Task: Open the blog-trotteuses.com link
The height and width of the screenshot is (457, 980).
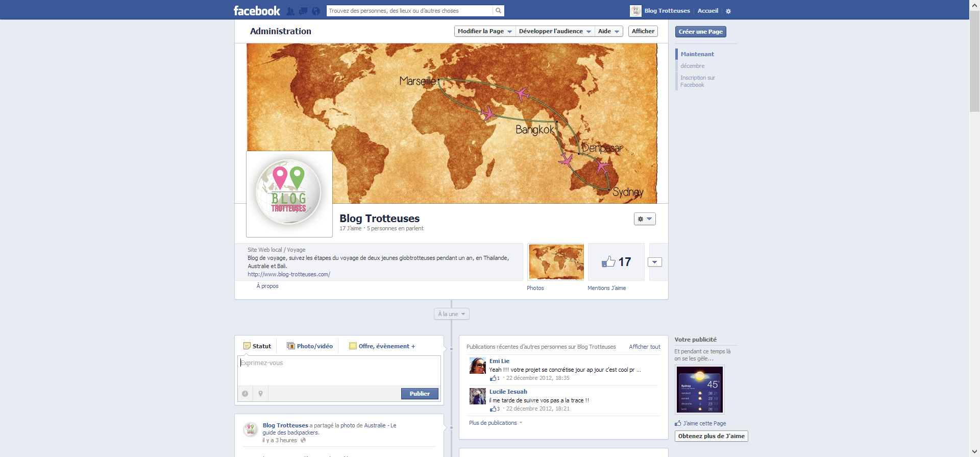Action: pyautogui.click(x=289, y=274)
